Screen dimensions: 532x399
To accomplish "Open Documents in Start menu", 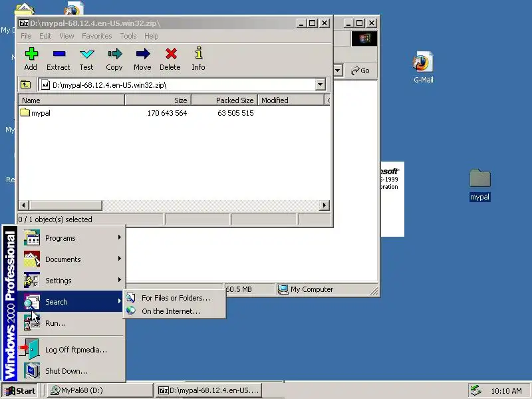I will point(72,259).
